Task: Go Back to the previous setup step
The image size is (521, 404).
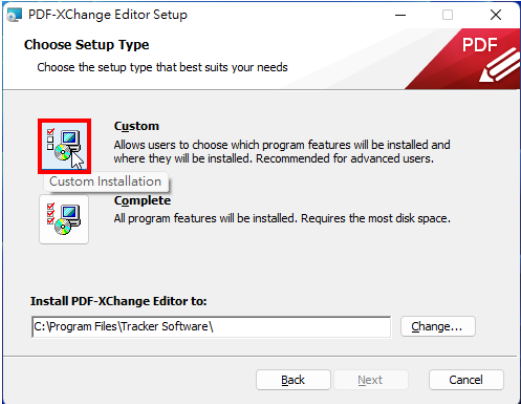Action: (293, 380)
